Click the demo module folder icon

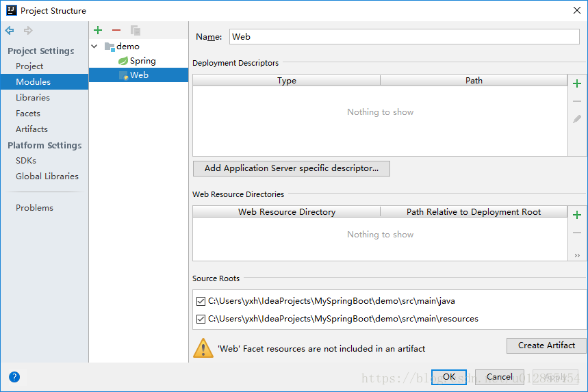(110, 47)
